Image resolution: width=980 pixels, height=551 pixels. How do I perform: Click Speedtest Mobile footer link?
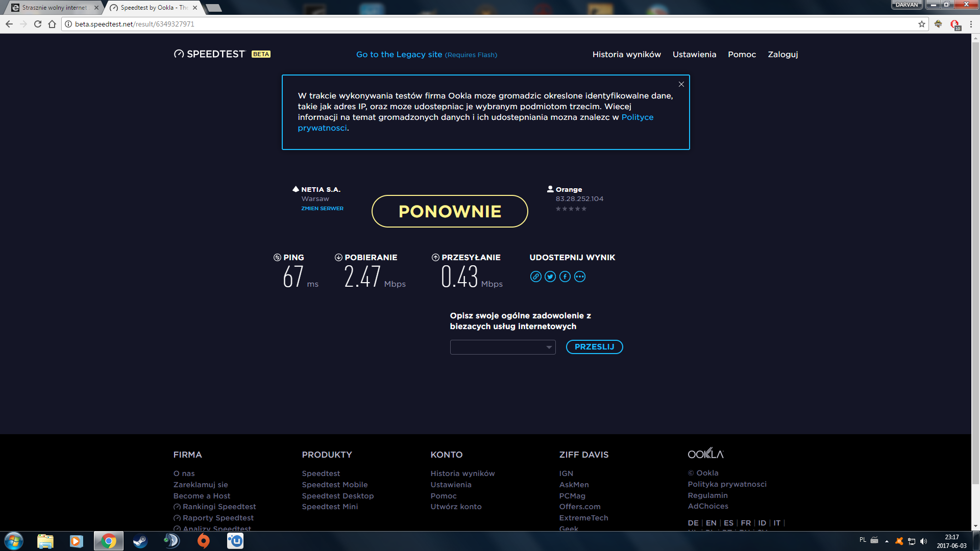334,485
